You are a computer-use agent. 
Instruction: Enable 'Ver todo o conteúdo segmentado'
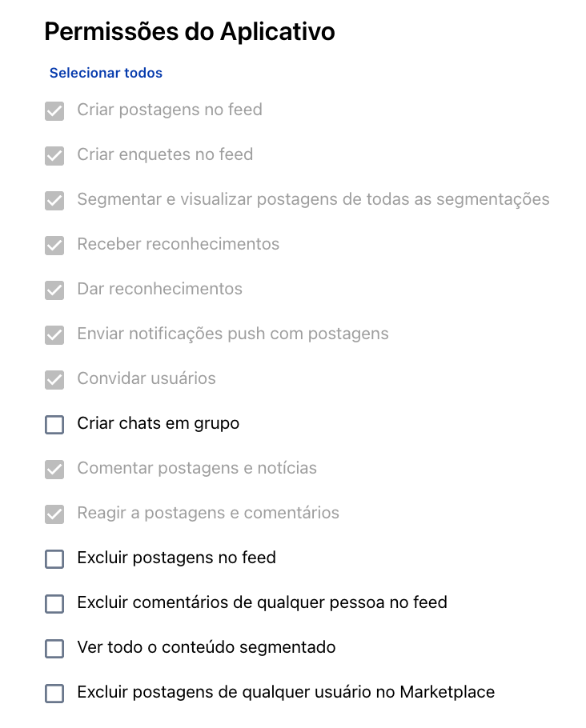[x=54, y=649]
